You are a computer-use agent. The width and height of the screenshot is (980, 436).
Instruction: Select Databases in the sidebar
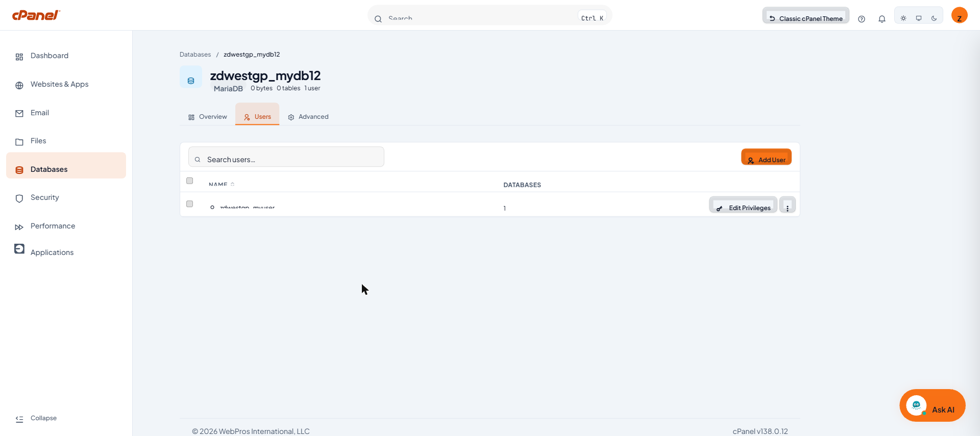pos(66,166)
